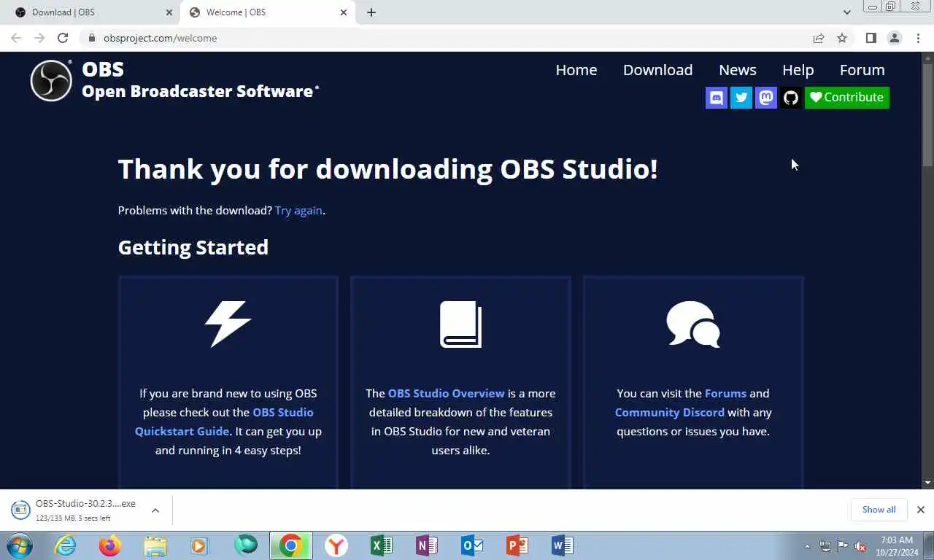Open the OBS Mastodon icon link
Screen dimensions: 934x560
[x=766, y=98]
